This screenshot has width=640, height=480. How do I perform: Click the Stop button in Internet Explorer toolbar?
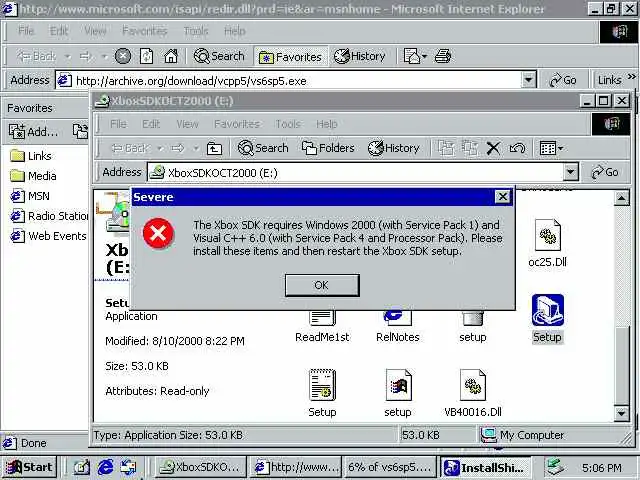point(122,56)
